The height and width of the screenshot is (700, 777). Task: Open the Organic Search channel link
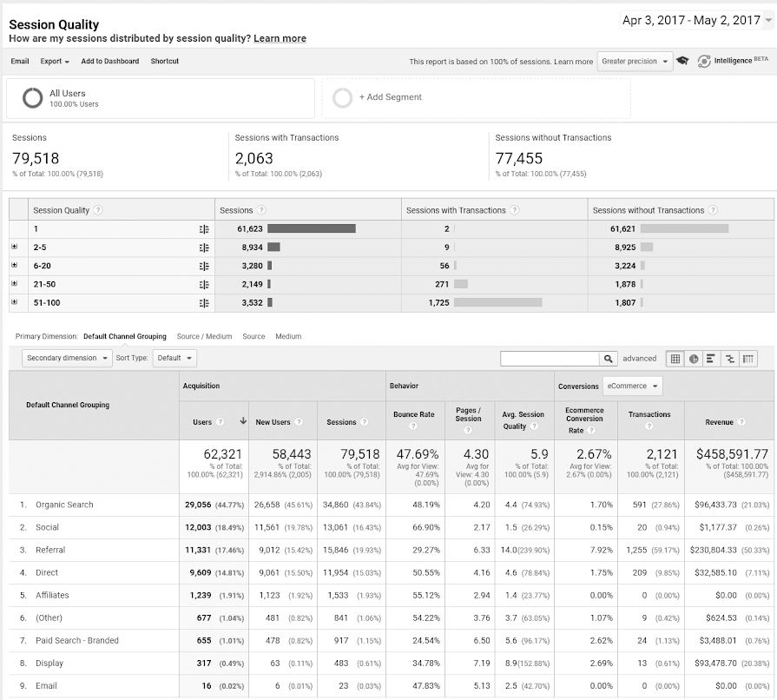64,505
